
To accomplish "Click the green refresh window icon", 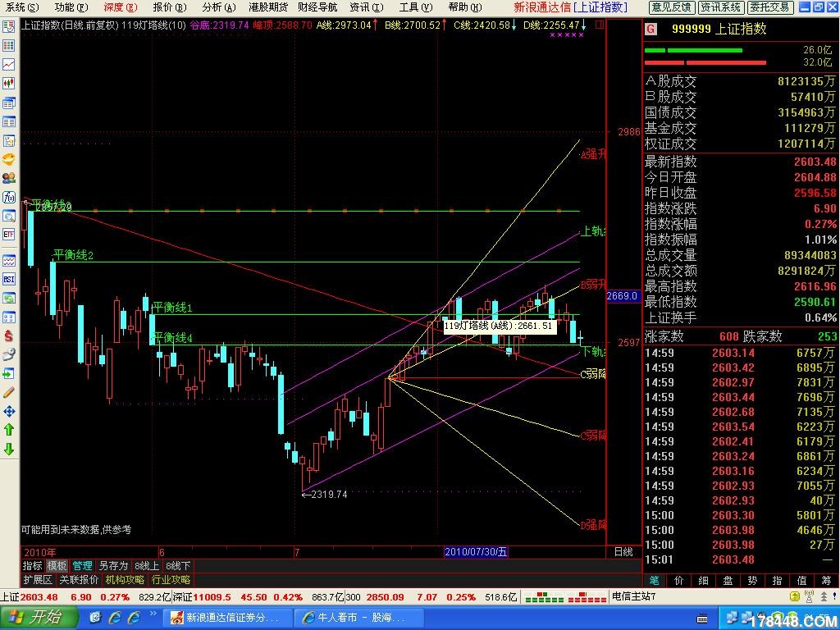I will point(8,299).
